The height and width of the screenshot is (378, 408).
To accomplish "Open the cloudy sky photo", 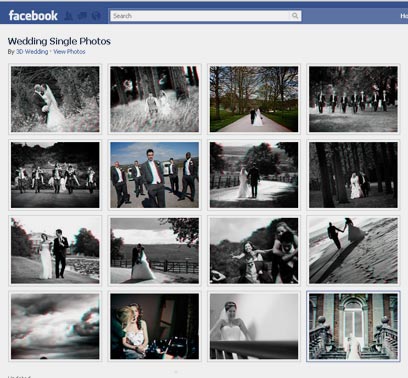I will pyautogui.click(x=55, y=326).
